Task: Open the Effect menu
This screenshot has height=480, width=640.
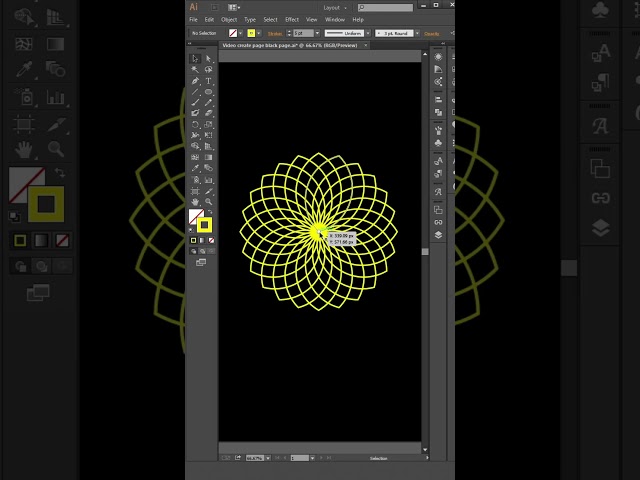Action: point(292,20)
